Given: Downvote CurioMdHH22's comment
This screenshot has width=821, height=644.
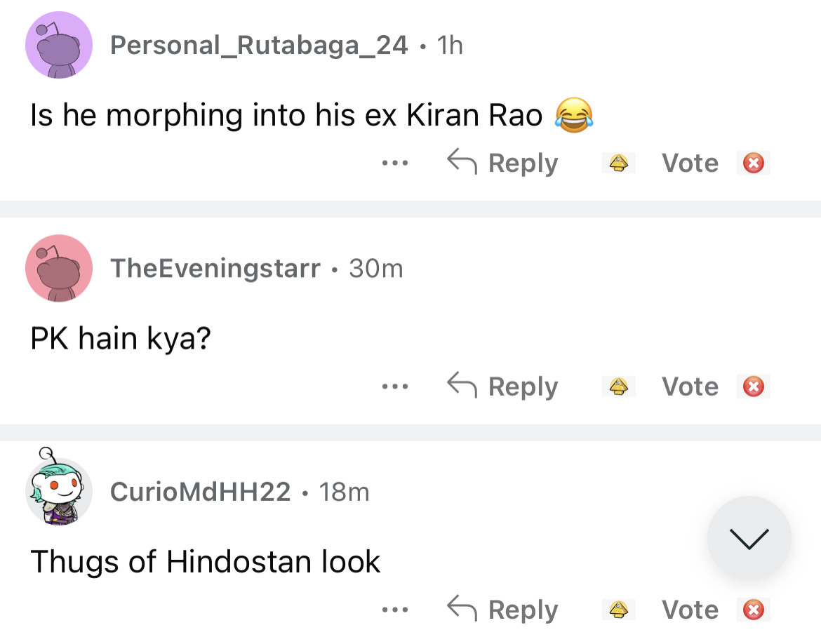Looking at the screenshot, I should pos(753,610).
